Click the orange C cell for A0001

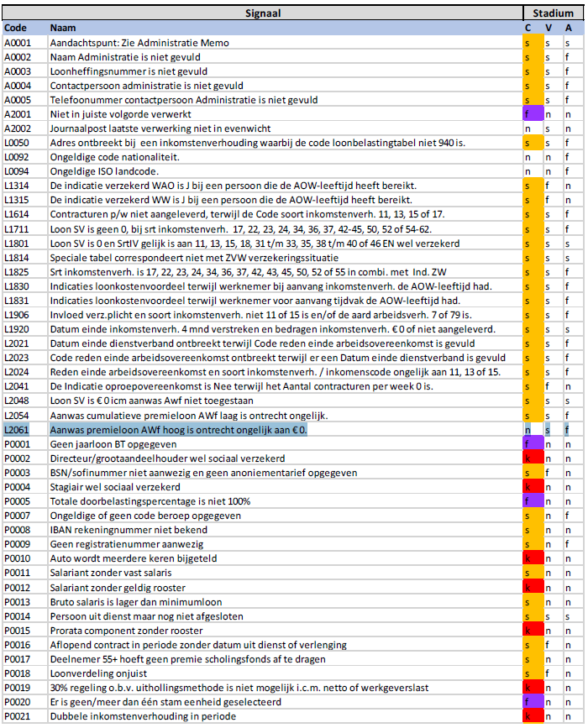[x=533, y=43]
